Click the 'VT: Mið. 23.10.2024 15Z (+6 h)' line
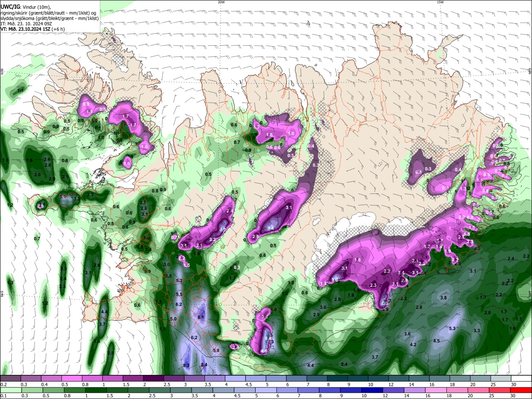Viewport: 532px width, 399px height. click(x=32, y=29)
